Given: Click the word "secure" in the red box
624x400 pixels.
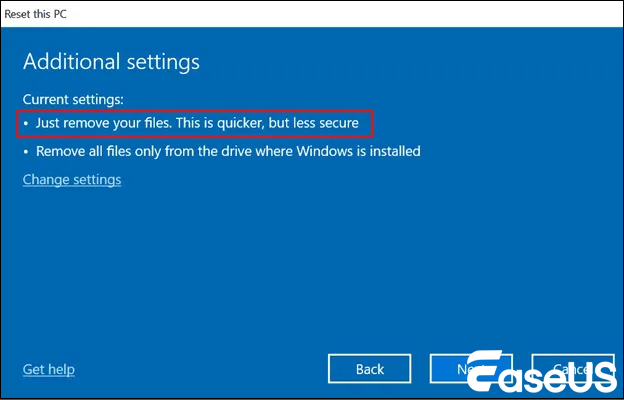Looking at the screenshot, I should coord(335,124).
